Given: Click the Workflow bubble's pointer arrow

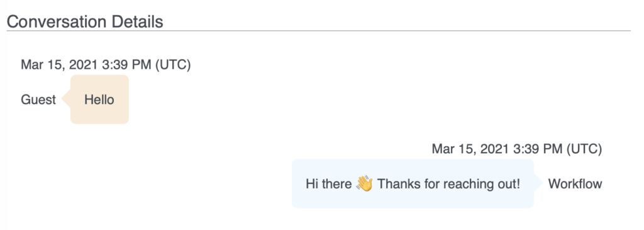Looking at the screenshot, I should 538,183.
